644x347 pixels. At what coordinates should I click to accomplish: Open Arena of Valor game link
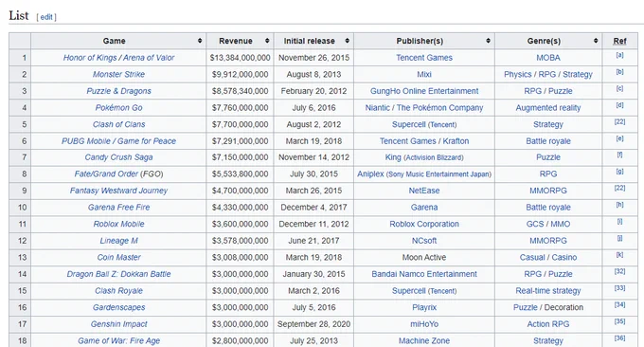tap(149, 58)
